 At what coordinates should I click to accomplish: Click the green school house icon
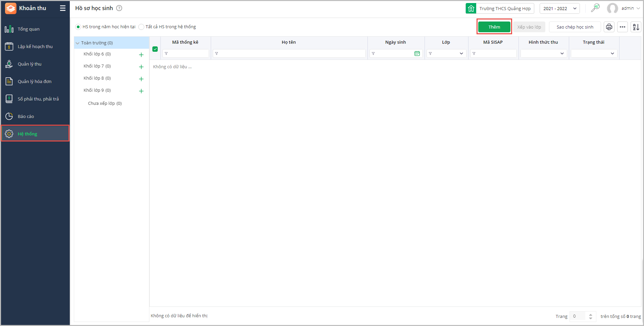pos(471,8)
